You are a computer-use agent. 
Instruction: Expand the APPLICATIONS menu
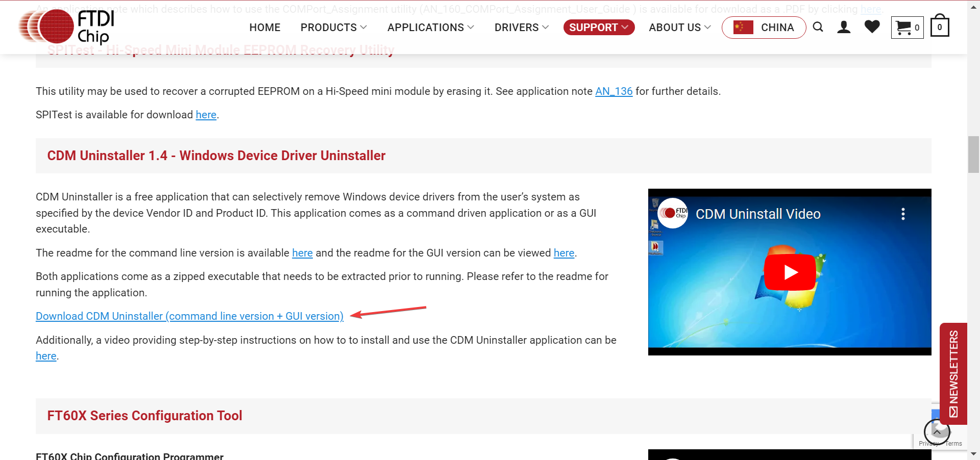pos(430,28)
